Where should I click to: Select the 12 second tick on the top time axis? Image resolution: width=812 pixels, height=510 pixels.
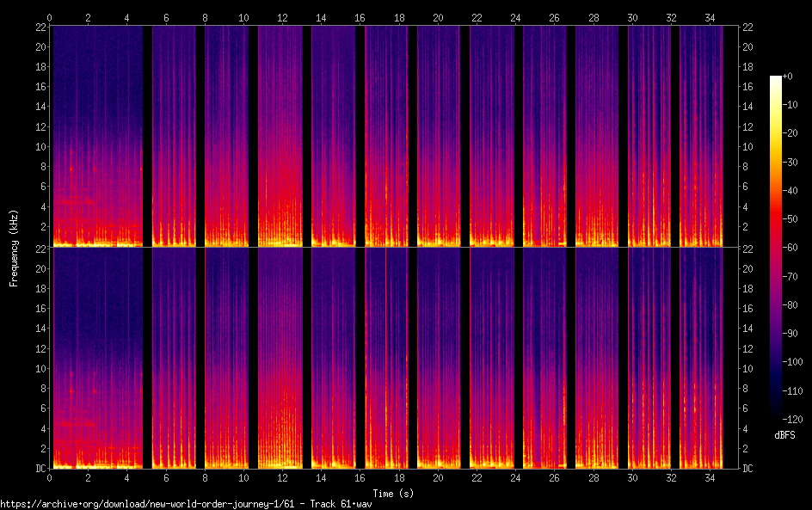pyautogui.click(x=282, y=17)
